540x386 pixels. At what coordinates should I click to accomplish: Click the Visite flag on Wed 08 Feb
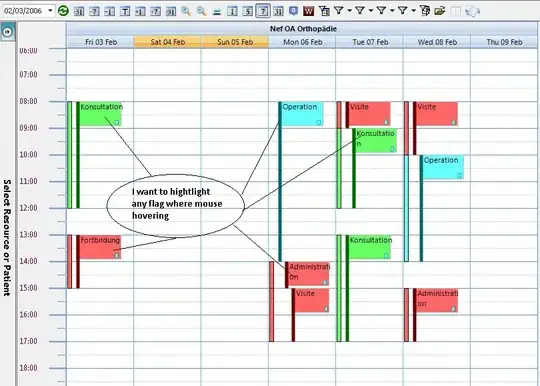pos(437,114)
